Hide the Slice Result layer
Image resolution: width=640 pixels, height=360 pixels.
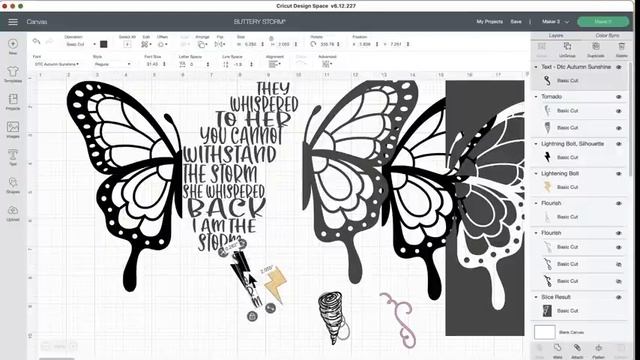tap(619, 298)
